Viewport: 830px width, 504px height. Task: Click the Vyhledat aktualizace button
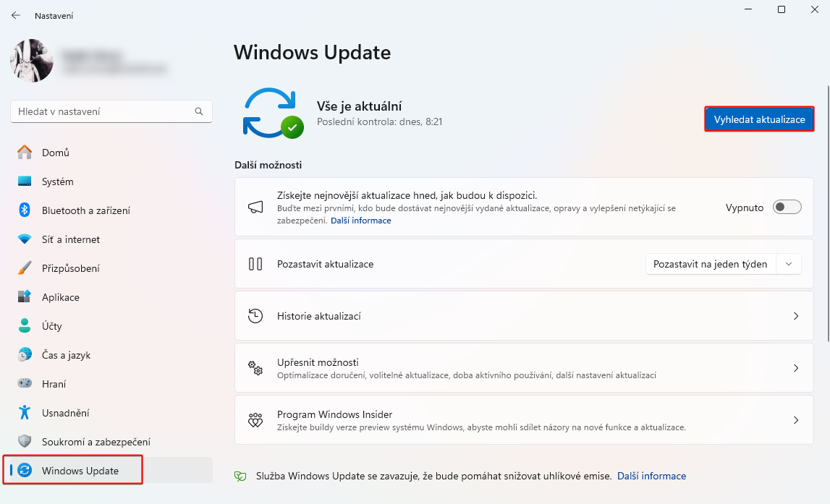pyautogui.click(x=758, y=119)
